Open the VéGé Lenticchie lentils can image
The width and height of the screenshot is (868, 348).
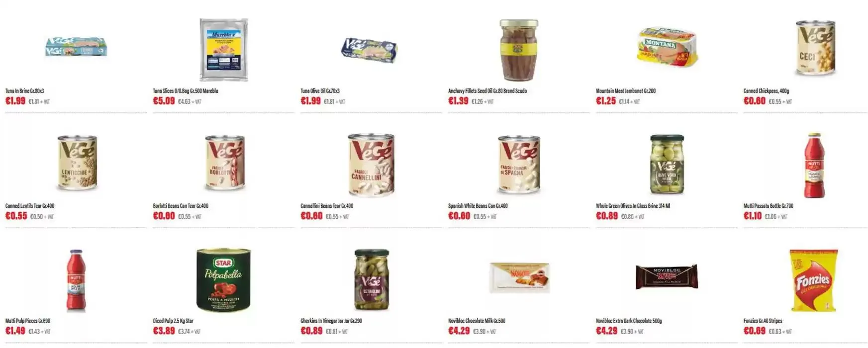pos(77,163)
